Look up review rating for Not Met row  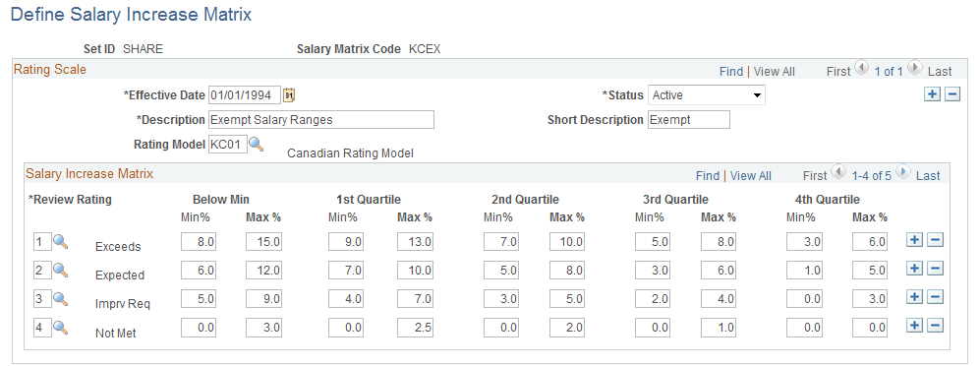pos(60,327)
